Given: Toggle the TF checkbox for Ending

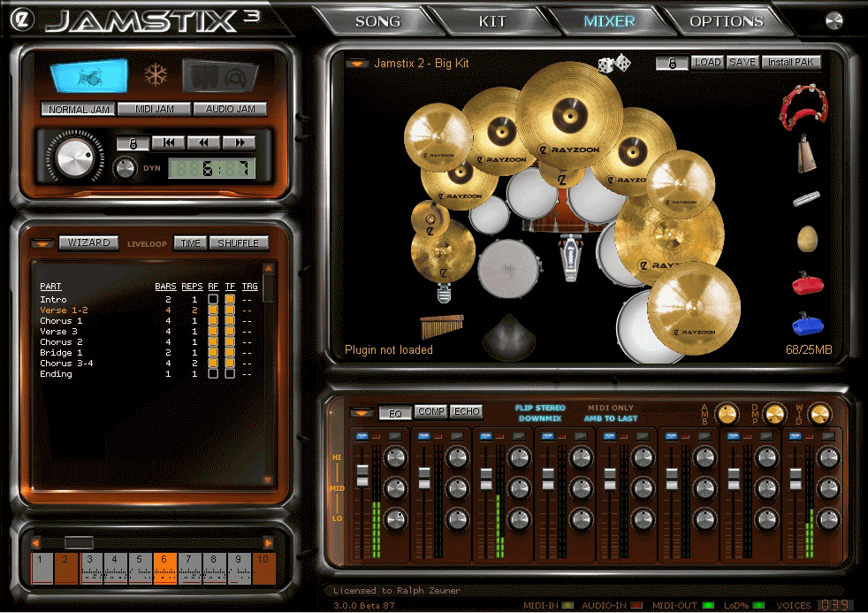Looking at the screenshot, I should 230,374.
